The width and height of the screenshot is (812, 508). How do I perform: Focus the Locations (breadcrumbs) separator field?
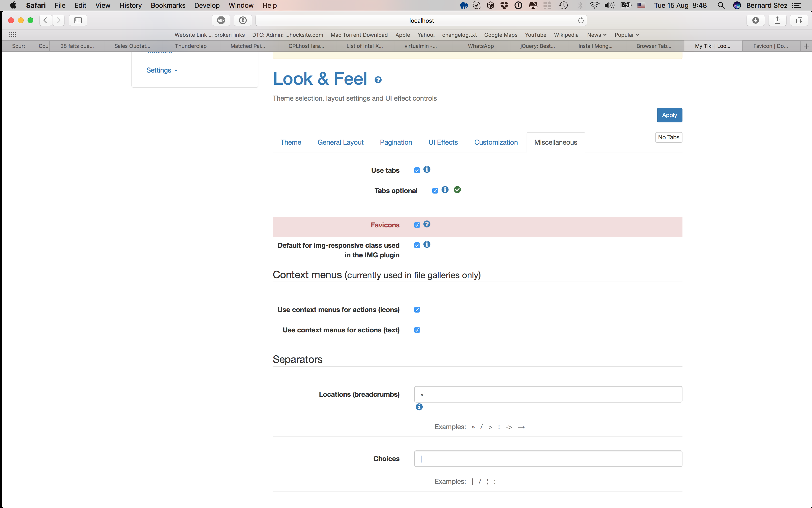click(x=548, y=394)
